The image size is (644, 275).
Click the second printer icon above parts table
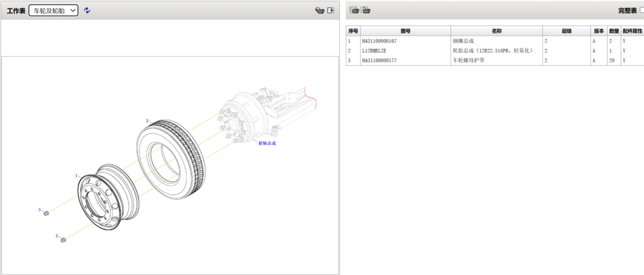point(365,10)
